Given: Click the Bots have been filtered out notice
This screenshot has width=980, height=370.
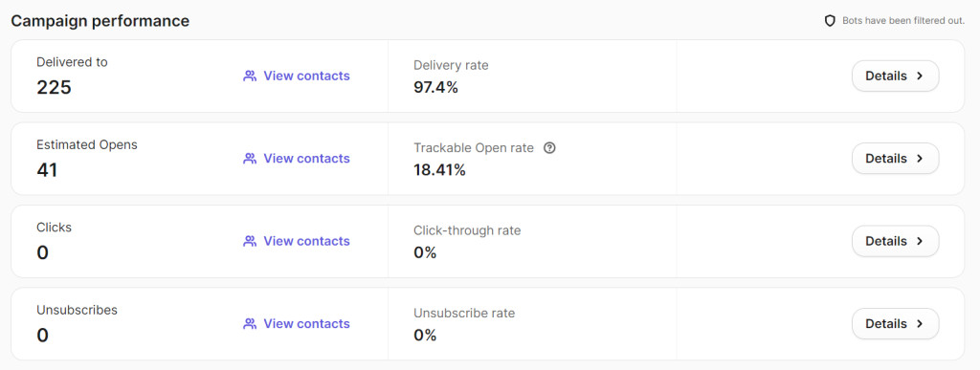Looking at the screenshot, I should tap(903, 21).
